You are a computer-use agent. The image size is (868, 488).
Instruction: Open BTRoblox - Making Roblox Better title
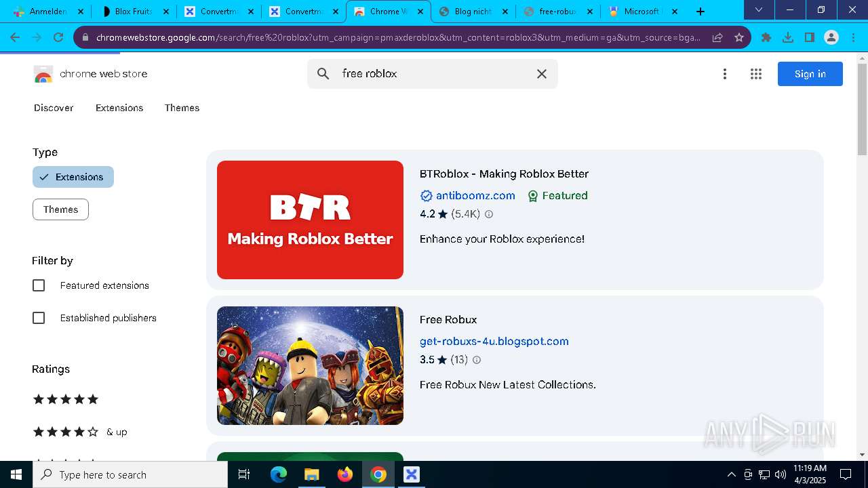(504, 174)
